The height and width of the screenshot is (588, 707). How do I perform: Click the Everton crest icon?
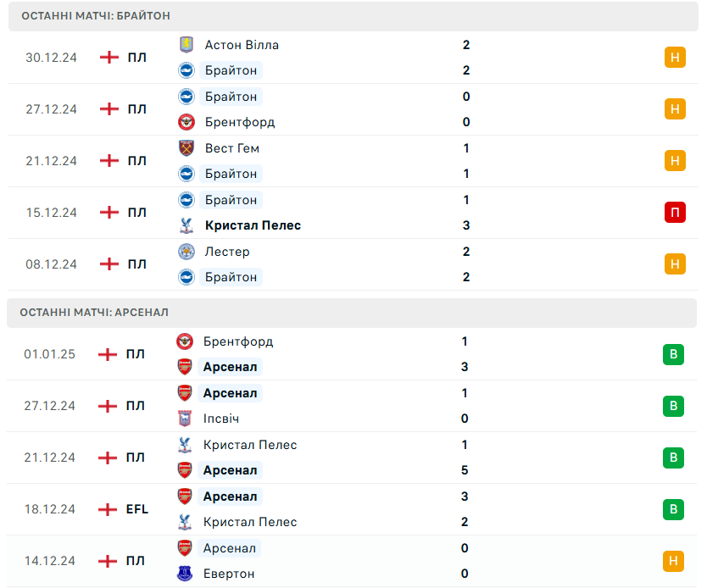tap(185, 574)
